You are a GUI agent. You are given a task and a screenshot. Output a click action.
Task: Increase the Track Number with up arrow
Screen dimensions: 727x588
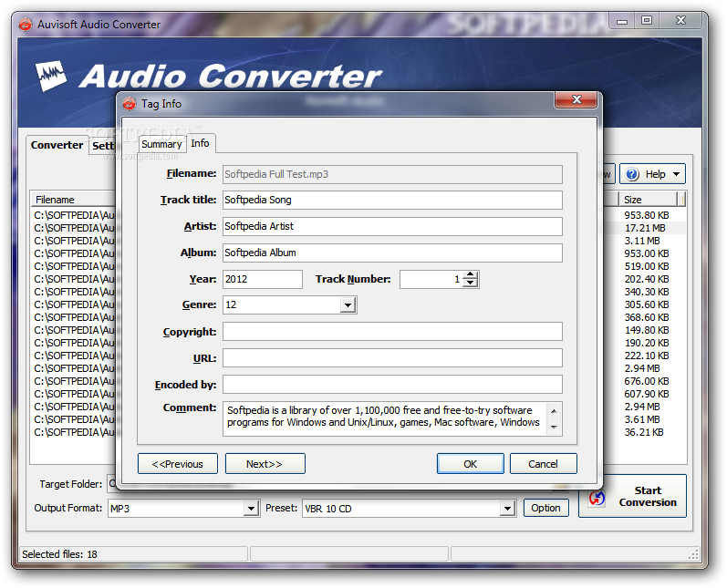click(471, 274)
